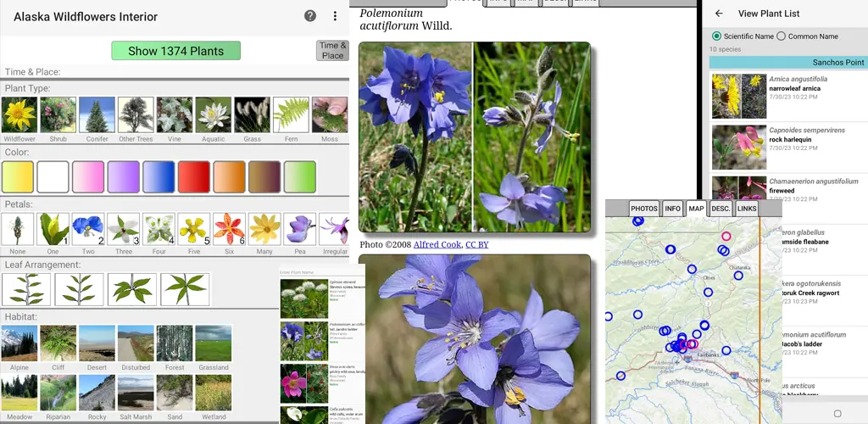Select the Salt Marsh habitat thumbnail
This screenshot has width=868, height=424.
click(136, 393)
